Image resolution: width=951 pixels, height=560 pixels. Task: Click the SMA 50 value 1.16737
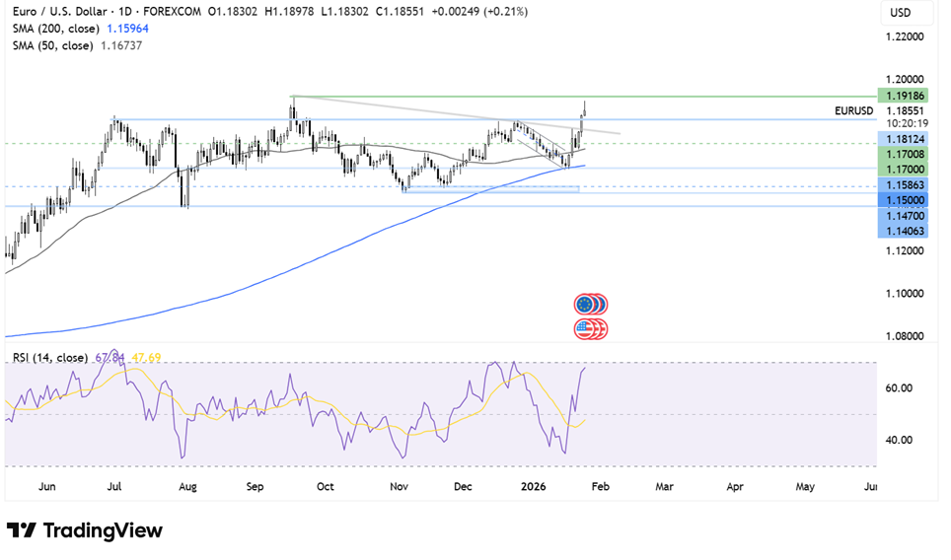120,45
